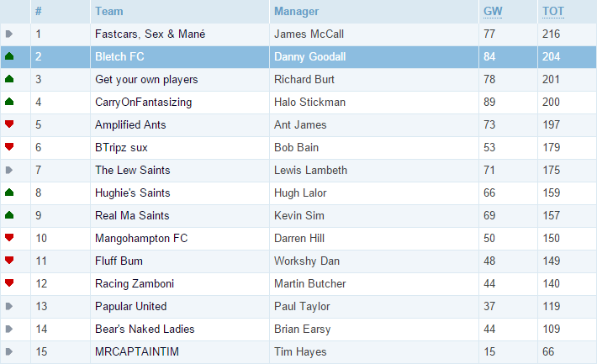Click red down arrow next to Racing Zamboni

(9, 282)
